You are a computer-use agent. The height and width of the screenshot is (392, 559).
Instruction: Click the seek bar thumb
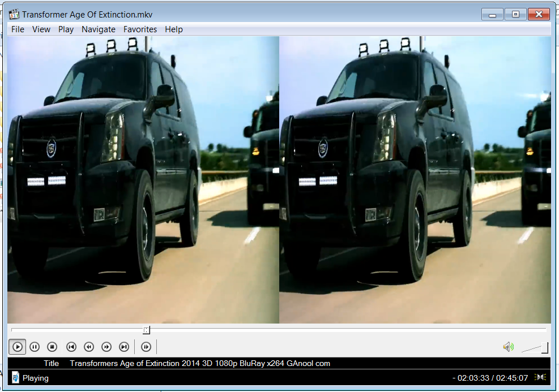[x=147, y=330]
